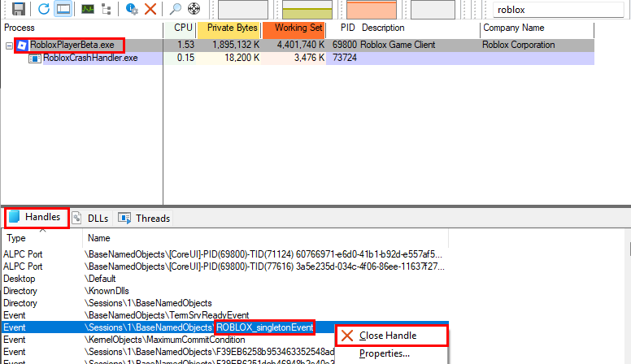Click the RobloxCrashHandler.exe process icon
The height and width of the screenshot is (364, 631).
(35, 58)
